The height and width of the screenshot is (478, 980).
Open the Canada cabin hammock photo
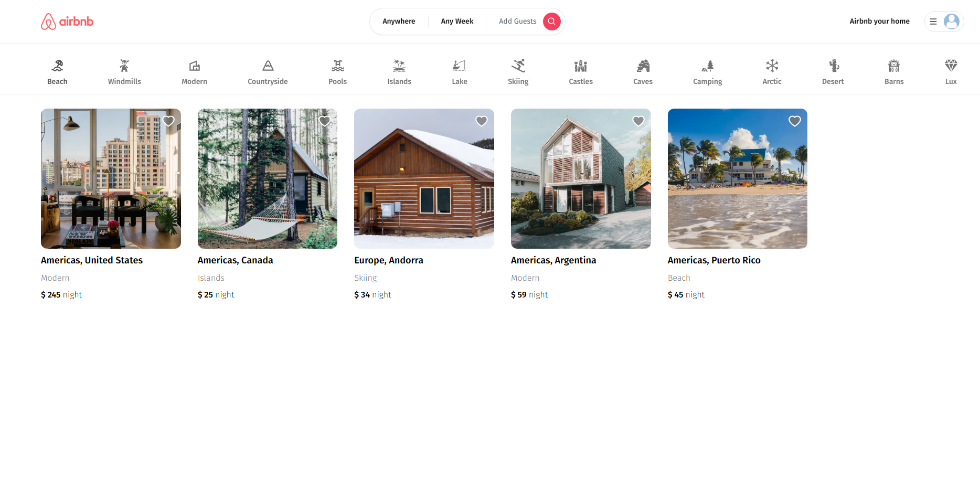click(x=268, y=178)
